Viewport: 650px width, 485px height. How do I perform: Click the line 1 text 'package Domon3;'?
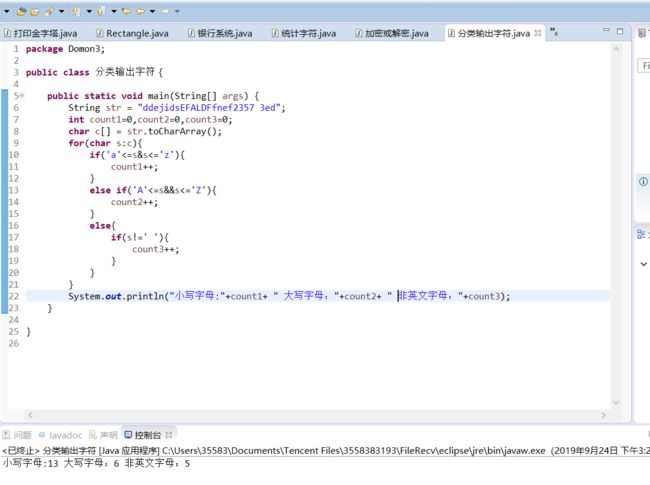tap(65, 49)
